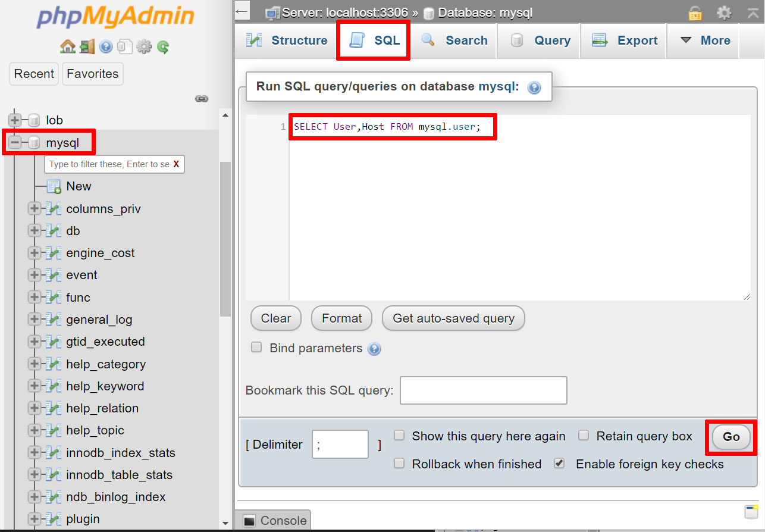Image resolution: width=765 pixels, height=532 pixels.
Task: Click inside the SQL query editor
Action: [x=519, y=208]
